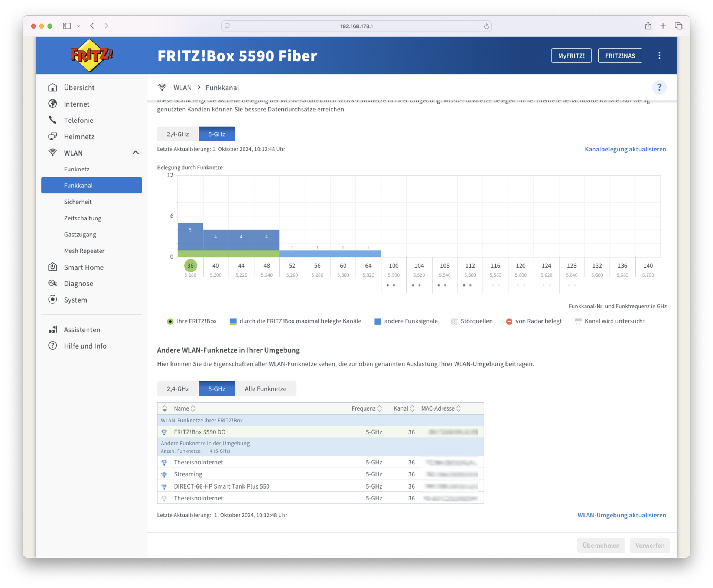Click wifi icon of Streaming row

[164, 474]
